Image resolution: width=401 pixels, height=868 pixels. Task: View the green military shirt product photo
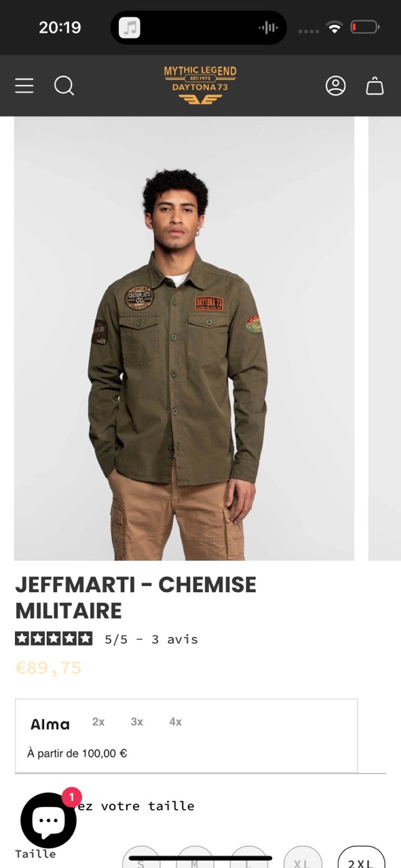(x=184, y=338)
